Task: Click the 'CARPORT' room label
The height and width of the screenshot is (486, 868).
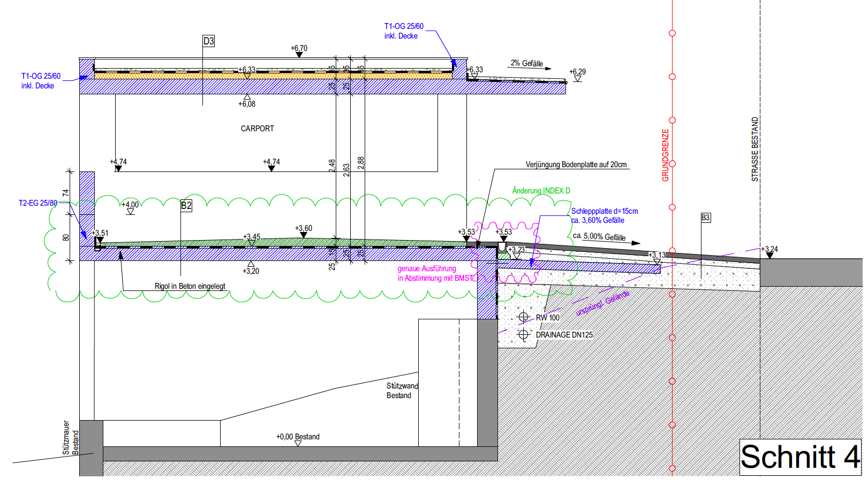Action: [x=258, y=129]
